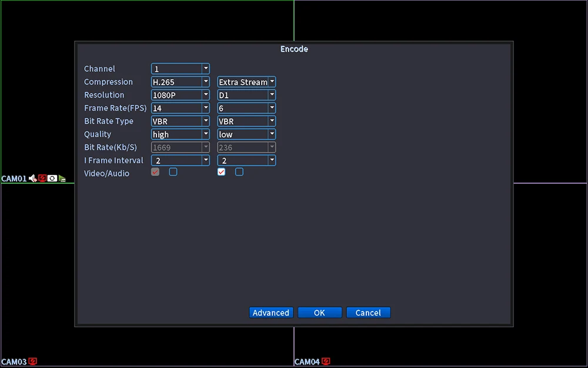The width and height of the screenshot is (588, 368).
Task: Confirm settings with the OK button
Action: [x=319, y=313]
